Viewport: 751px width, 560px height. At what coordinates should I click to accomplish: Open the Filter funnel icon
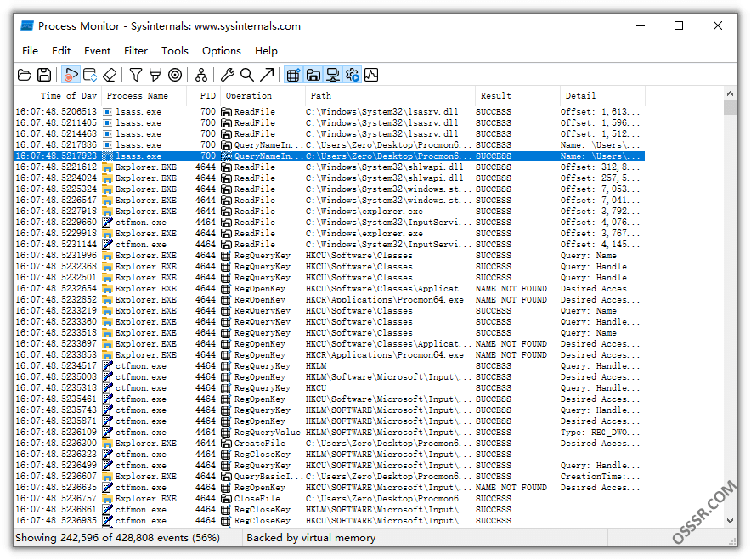pos(136,75)
